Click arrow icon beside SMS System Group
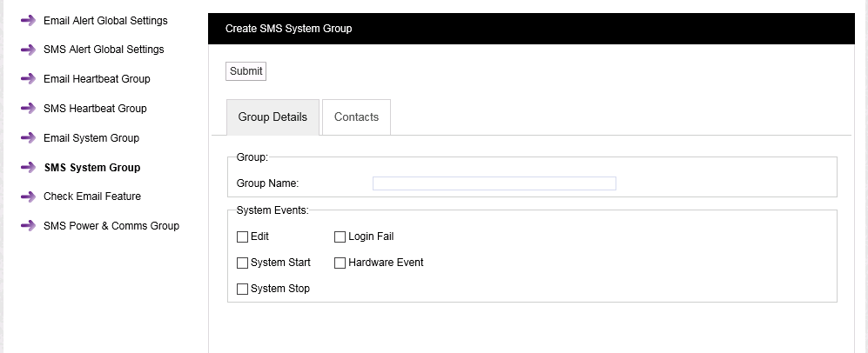The image size is (868, 353). click(x=28, y=168)
